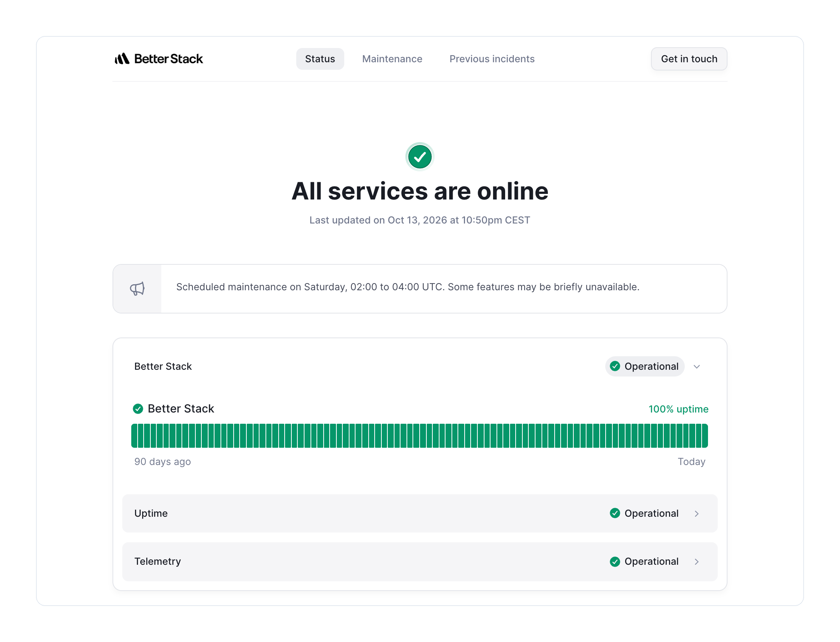The width and height of the screenshot is (840, 642).
Task: Click the Better Stack section title
Action: tap(163, 366)
